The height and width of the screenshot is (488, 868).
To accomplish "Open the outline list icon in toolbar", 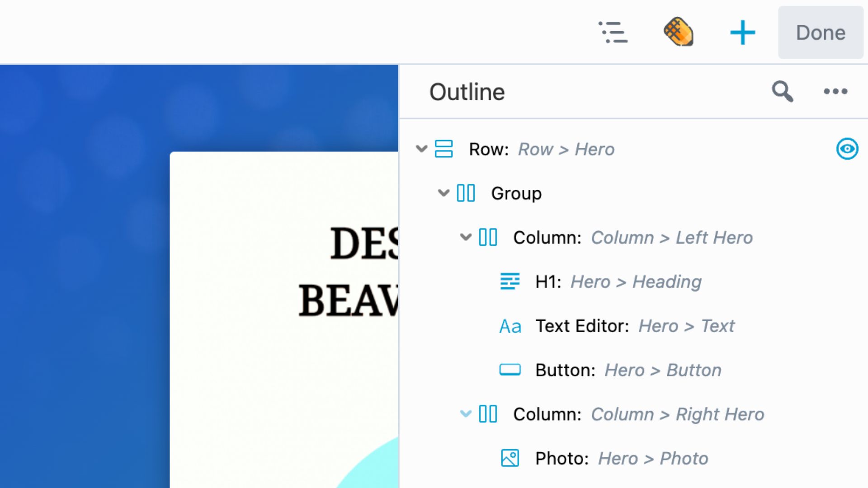I will coord(613,33).
